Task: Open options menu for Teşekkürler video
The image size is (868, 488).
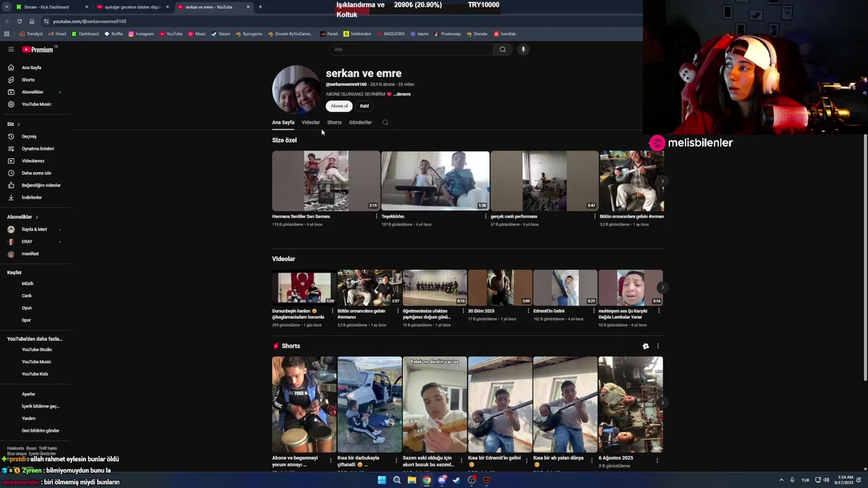Action: 486,216
